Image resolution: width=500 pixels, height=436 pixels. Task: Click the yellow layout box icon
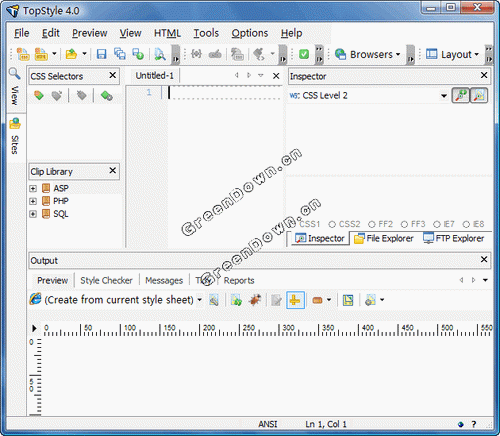[x=348, y=300]
